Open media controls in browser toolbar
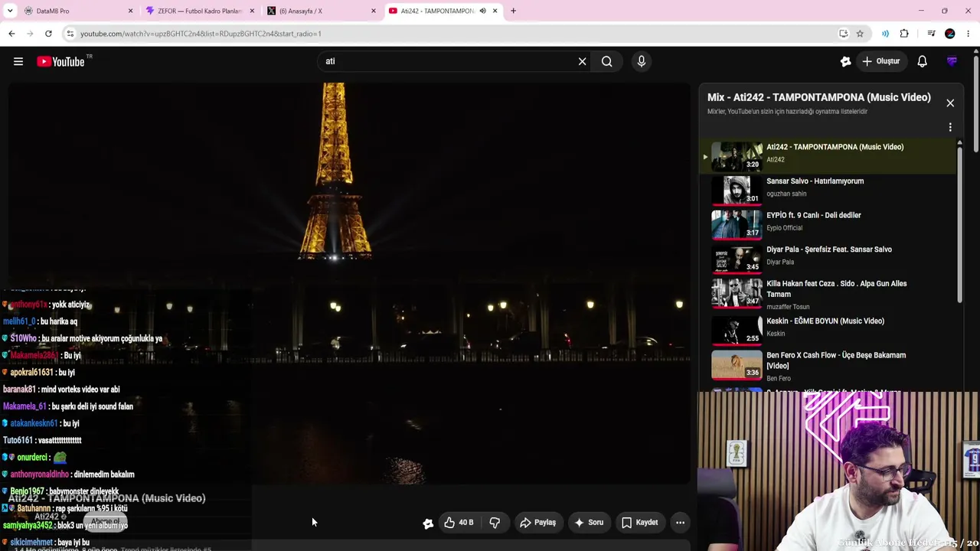Screen dimensions: 980x551 click(x=931, y=34)
